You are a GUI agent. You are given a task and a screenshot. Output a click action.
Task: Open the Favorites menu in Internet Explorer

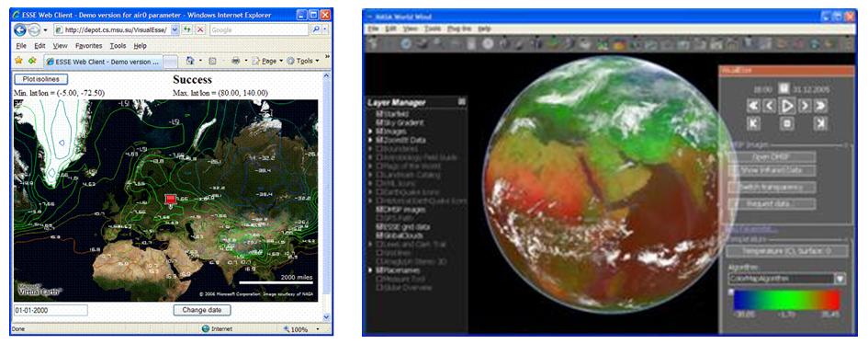pyautogui.click(x=88, y=46)
